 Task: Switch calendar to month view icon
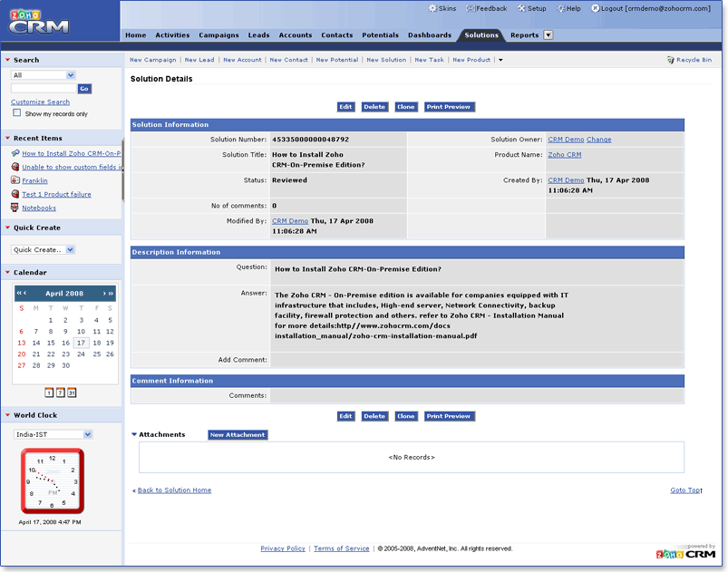click(72, 393)
